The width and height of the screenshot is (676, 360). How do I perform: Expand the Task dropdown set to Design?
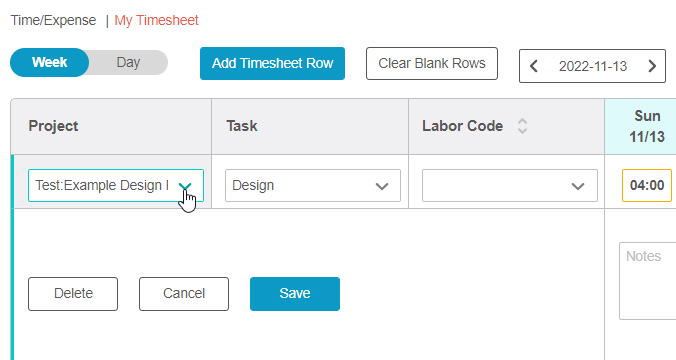313,185
